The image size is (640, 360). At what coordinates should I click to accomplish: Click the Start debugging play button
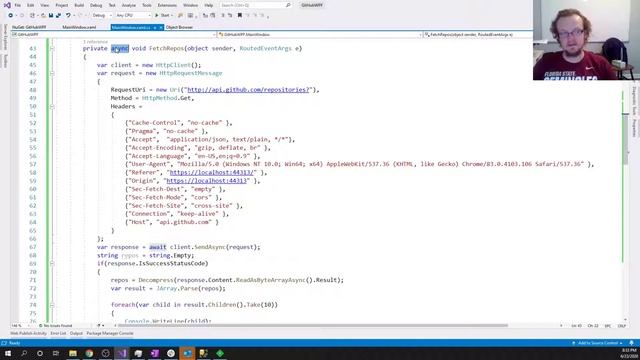coord(156,16)
